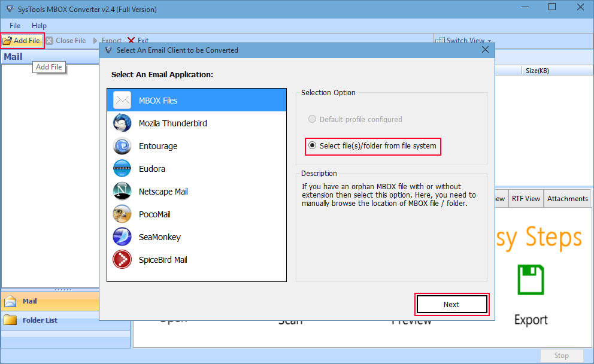The height and width of the screenshot is (364, 594).
Task: Select the MBOX Files envelope icon
Action: (122, 101)
